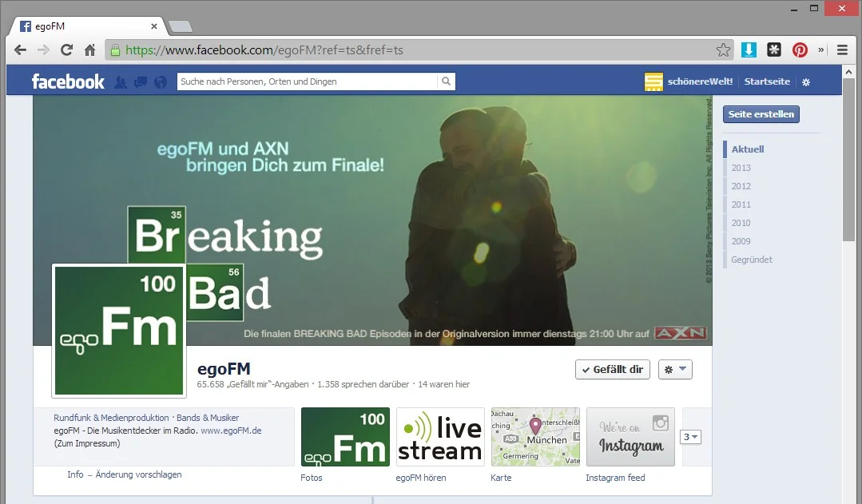Focus the Facebook search input field
The height and width of the screenshot is (504, 862).
tap(308, 81)
